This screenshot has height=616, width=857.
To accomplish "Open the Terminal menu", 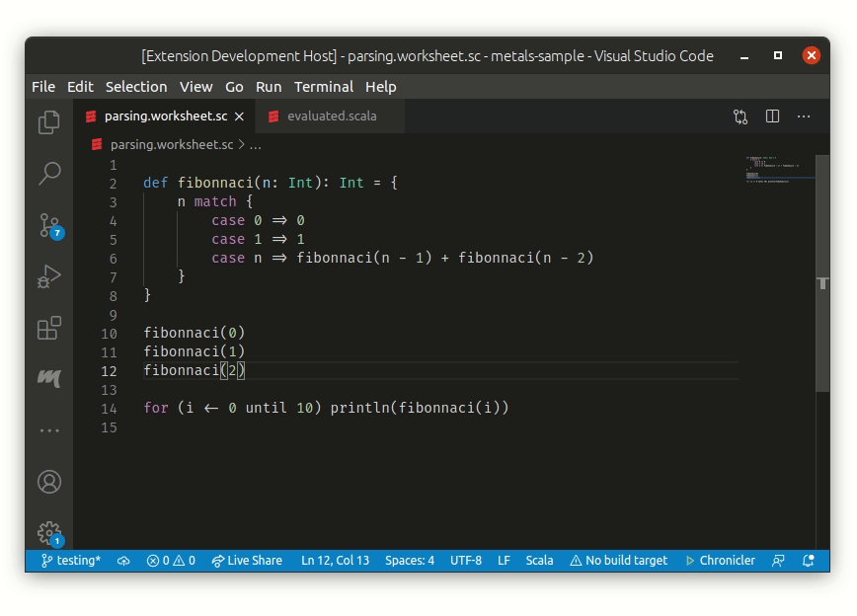I will click(x=323, y=87).
